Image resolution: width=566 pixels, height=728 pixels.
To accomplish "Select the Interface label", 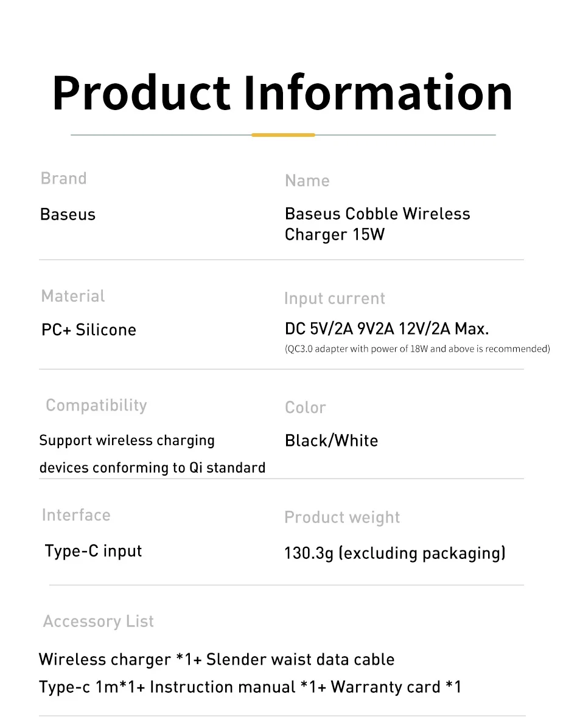I will [x=76, y=515].
